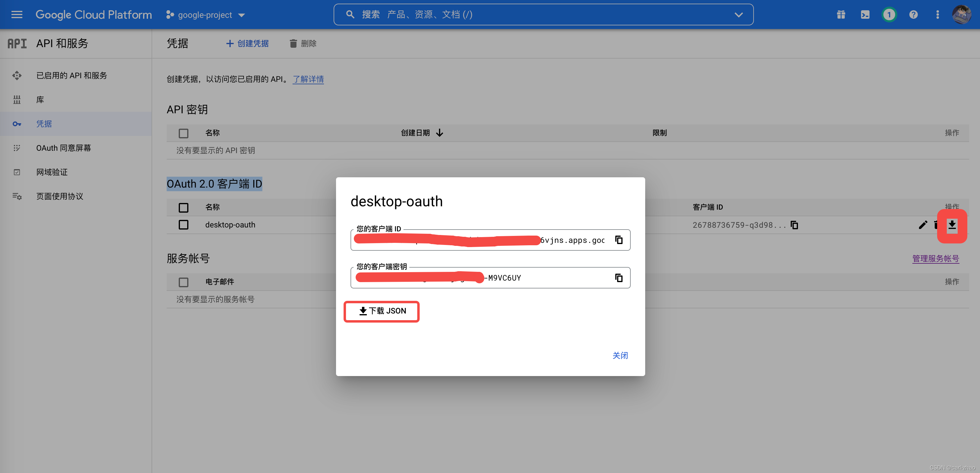Go to the Library sidebar item
The width and height of the screenshot is (980, 473).
tap(40, 100)
